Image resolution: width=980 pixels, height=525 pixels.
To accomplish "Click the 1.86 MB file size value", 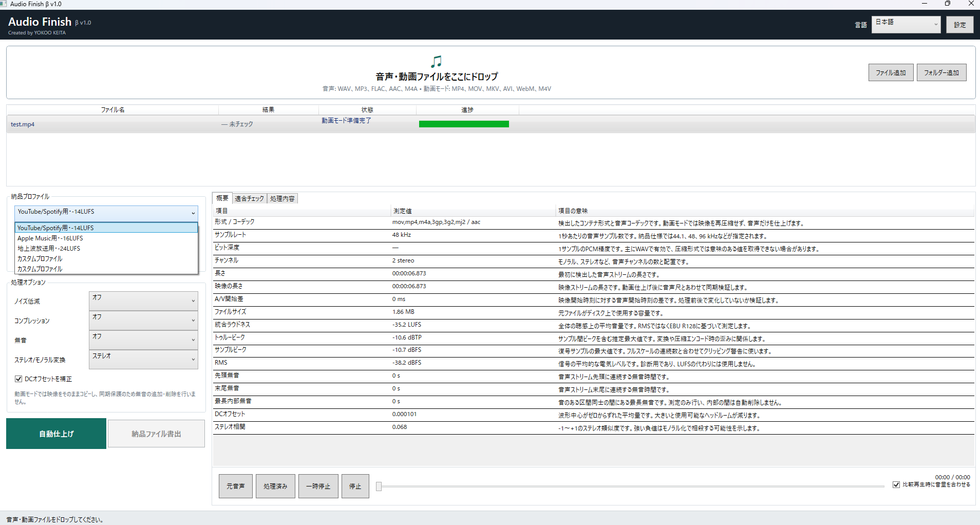I will pos(403,312).
